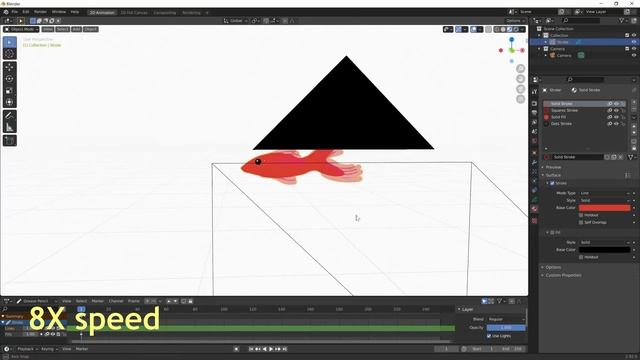
Task: Open the Modifiers wrench properties tab
Action: (534, 162)
